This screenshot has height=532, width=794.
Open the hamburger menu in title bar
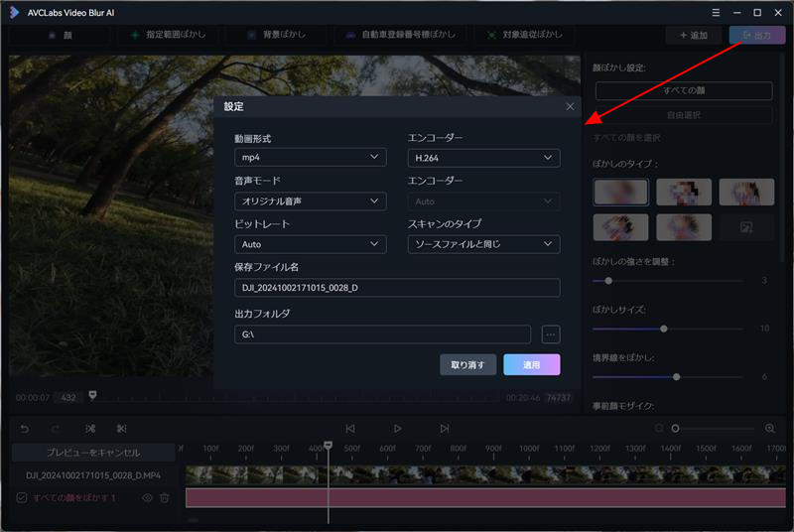(718, 12)
